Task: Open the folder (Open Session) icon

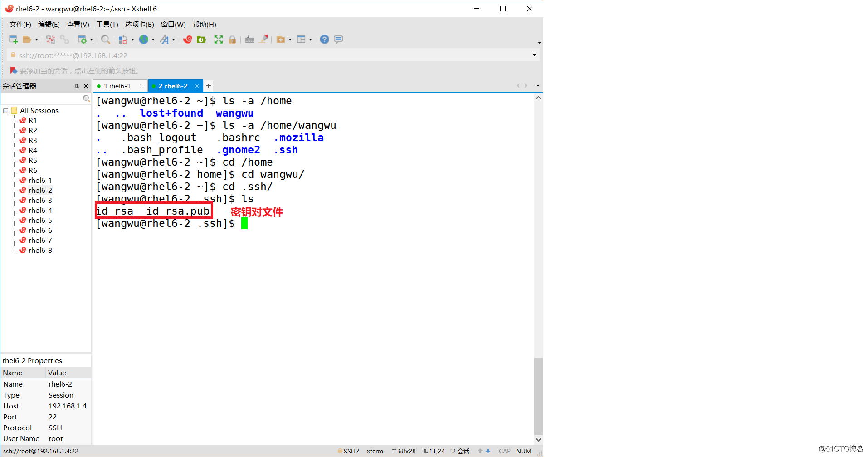Action: point(27,39)
